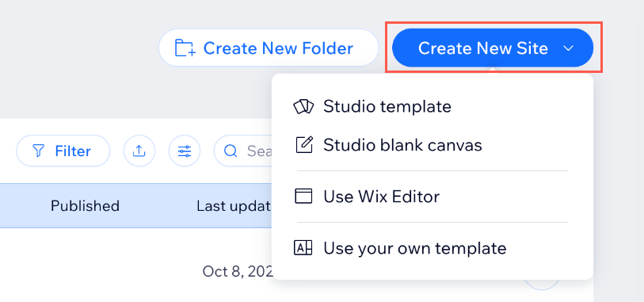Click the funnel icon inside Filter

click(38, 151)
